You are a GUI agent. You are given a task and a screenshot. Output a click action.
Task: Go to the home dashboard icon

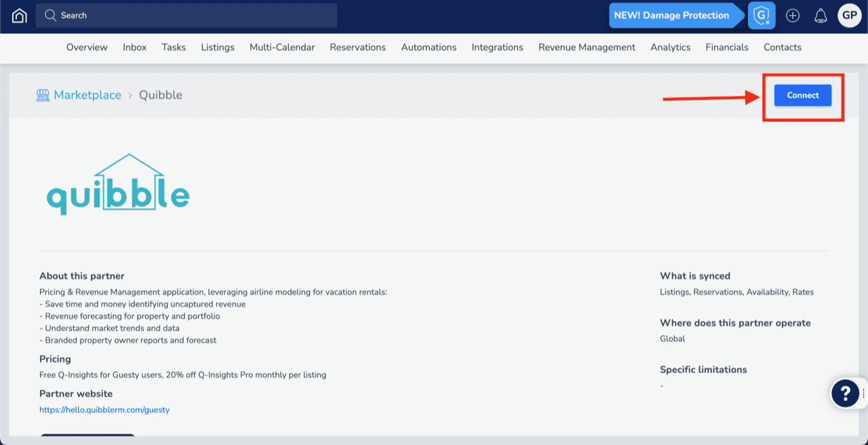click(20, 15)
